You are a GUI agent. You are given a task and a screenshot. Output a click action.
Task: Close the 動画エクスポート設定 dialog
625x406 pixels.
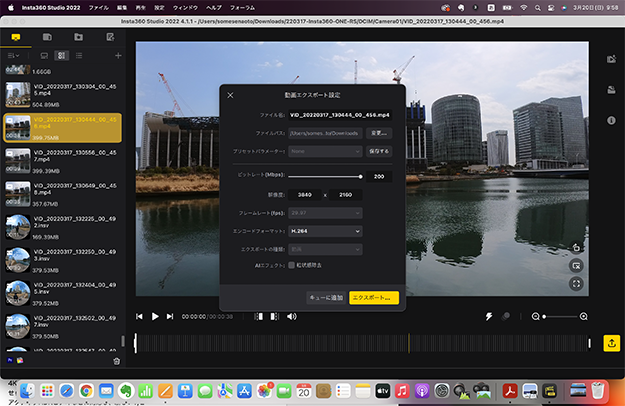[231, 95]
